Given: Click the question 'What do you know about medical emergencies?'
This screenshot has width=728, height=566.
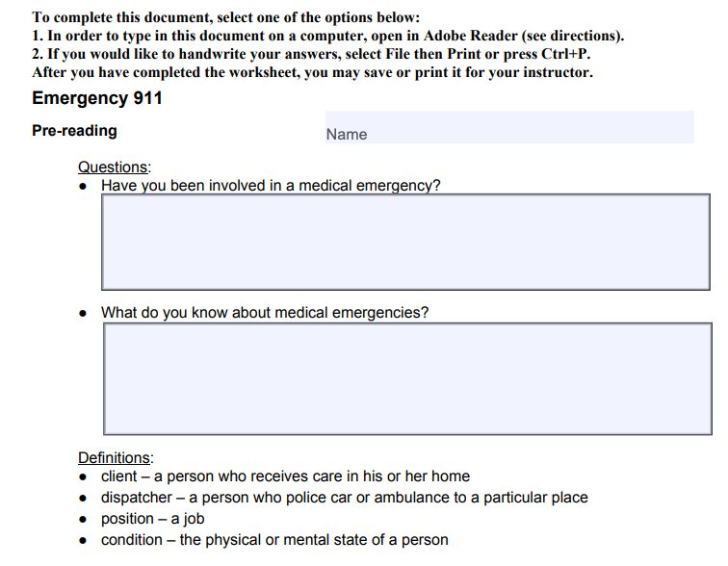Looking at the screenshot, I should (x=265, y=313).
